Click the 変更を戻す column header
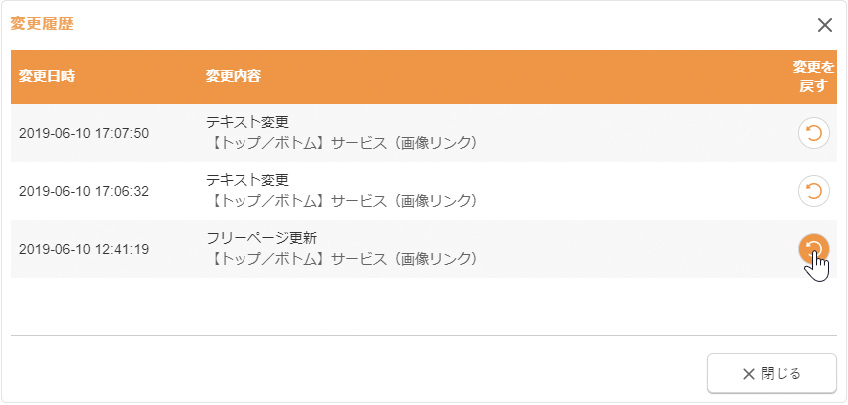The width and height of the screenshot is (848, 405). point(813,77)
